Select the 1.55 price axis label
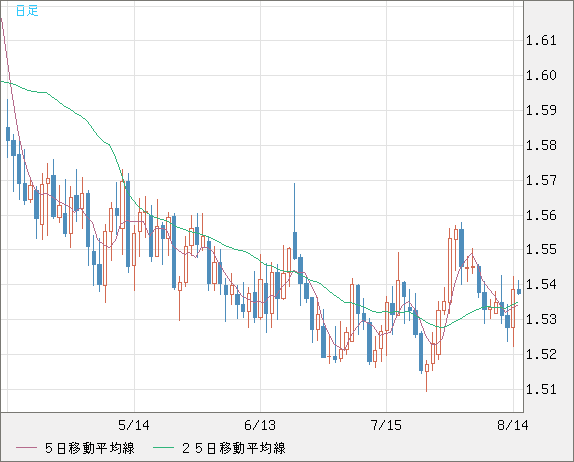Image resolution: width=574 pixels, height=462 pixels. 541,250
